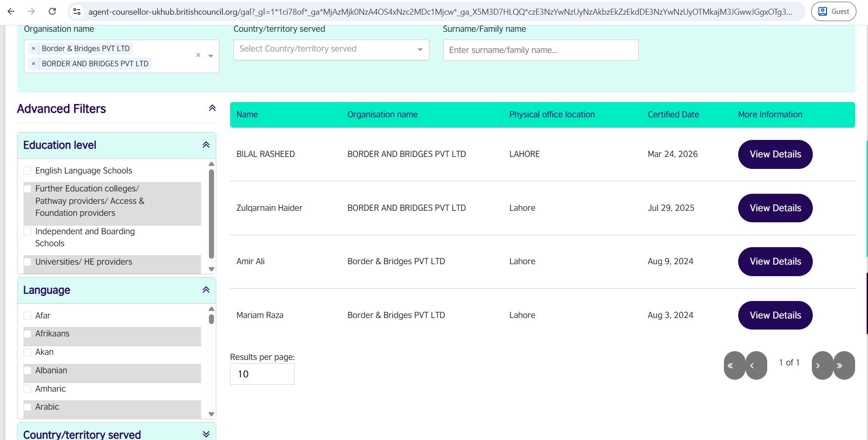Open the Guest profile menu
Image resolution: width=868 pixels, height=440 pixels.
pos(833,12)
